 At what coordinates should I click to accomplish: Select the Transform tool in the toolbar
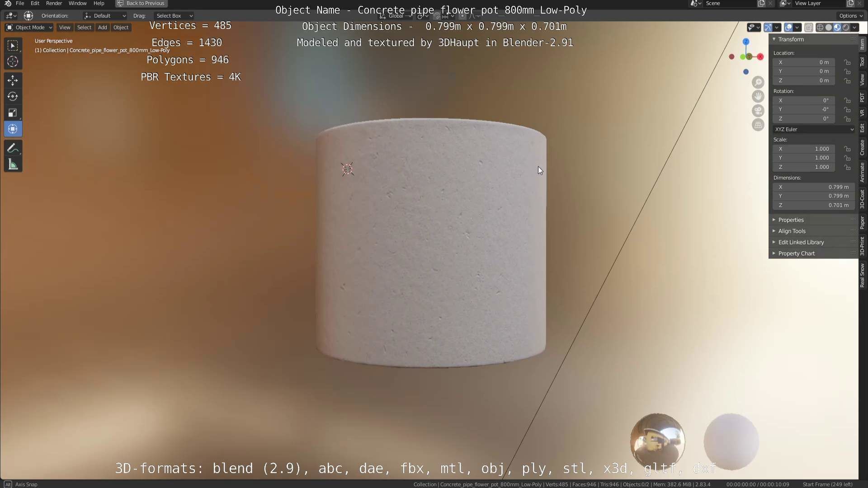13,129
